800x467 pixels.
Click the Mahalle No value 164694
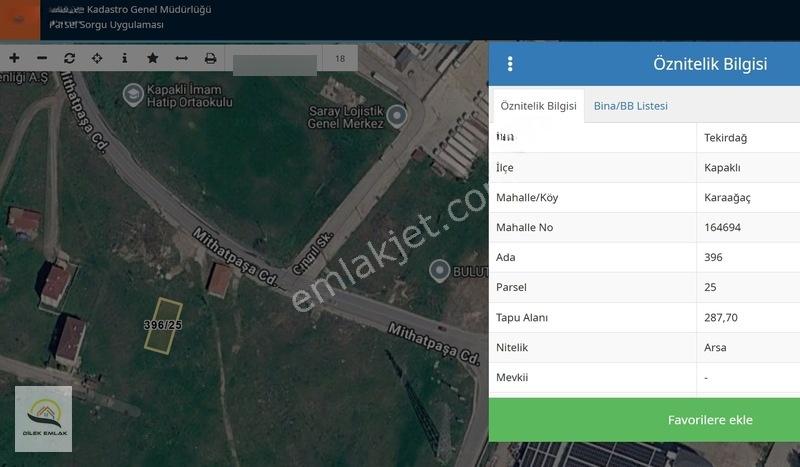point(722,227)
